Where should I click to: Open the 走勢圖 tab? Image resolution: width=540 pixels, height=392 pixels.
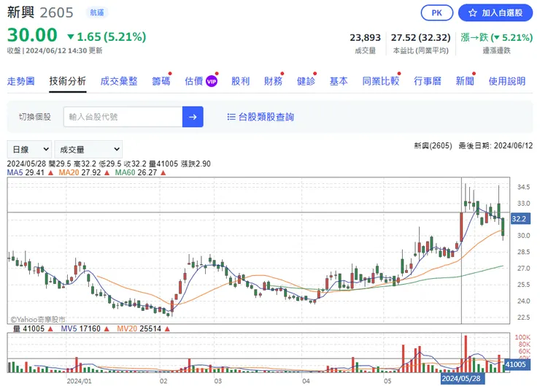[x=21, y=81]
